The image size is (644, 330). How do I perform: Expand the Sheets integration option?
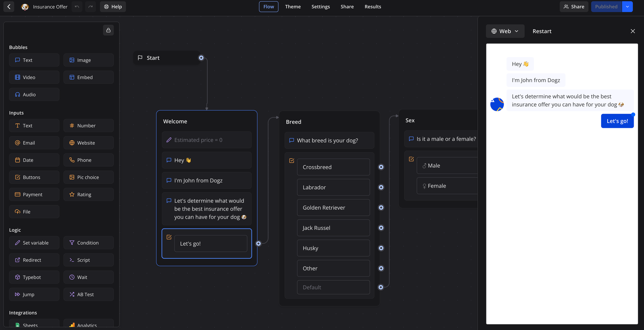(x=34, y=325)
